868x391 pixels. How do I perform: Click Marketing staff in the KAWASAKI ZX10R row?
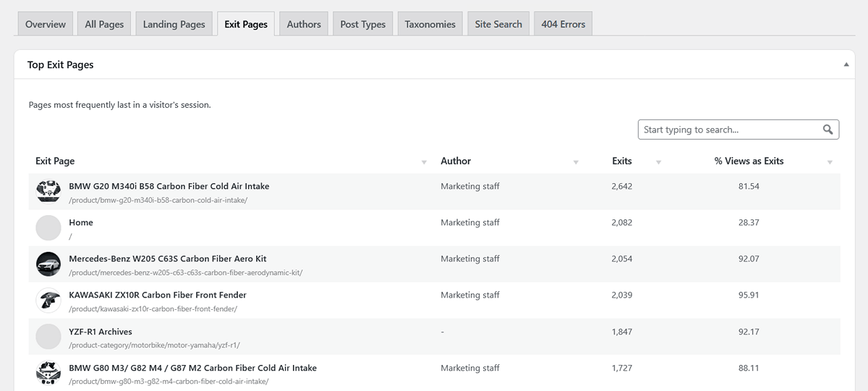[470, 295]
